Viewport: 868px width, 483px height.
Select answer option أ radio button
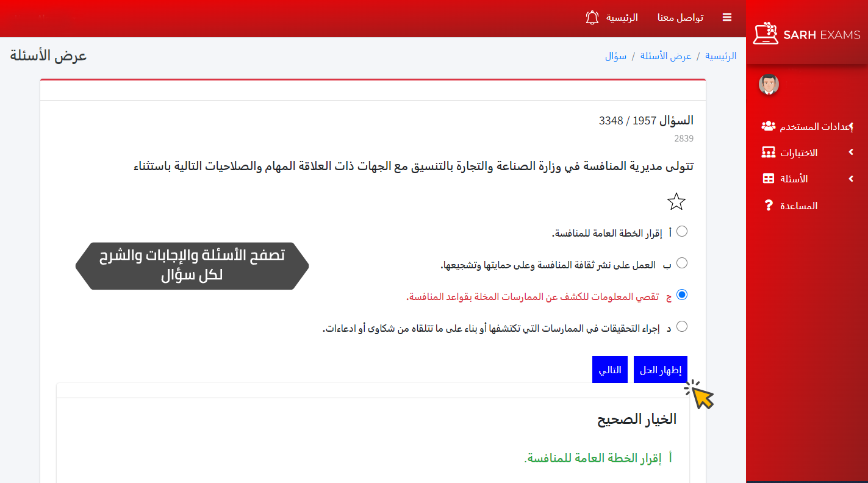coord(682,231)
